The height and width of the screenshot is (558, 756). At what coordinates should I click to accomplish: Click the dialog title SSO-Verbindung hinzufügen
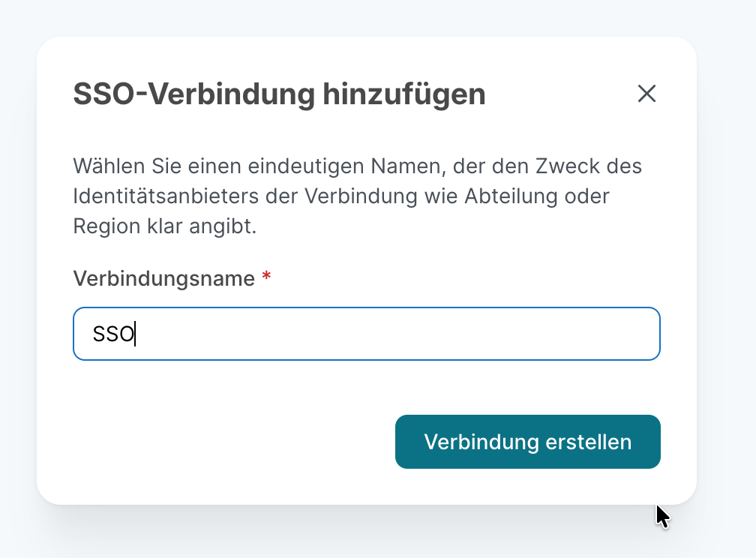coord(279,94)
